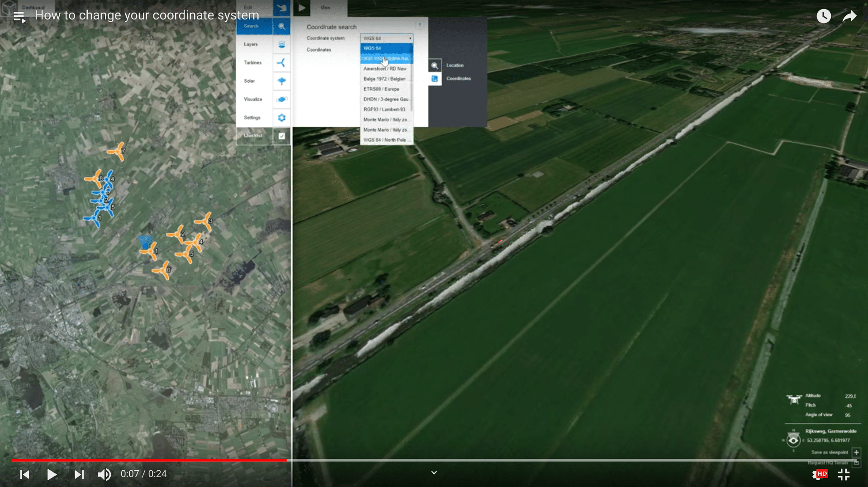This screenshot has height=487, width=868.
Task: Click the compass eye viewpoint icon
Action: pos(793,439)
